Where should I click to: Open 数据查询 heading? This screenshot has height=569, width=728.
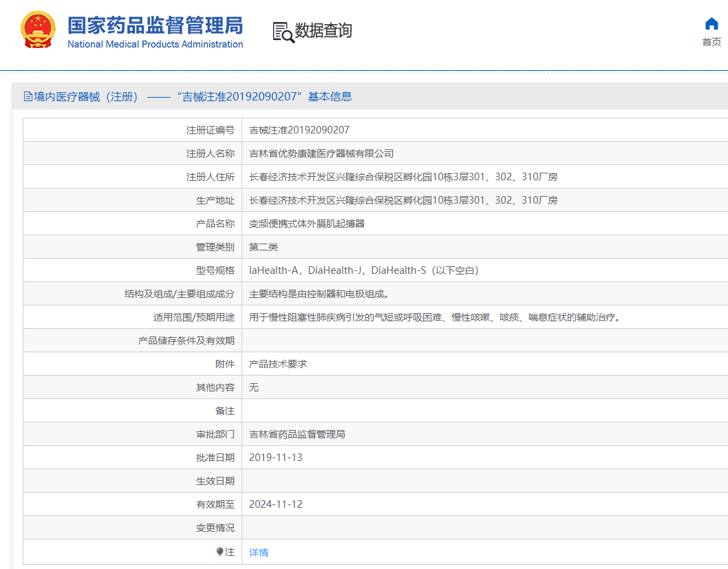[x=323, y=31]
